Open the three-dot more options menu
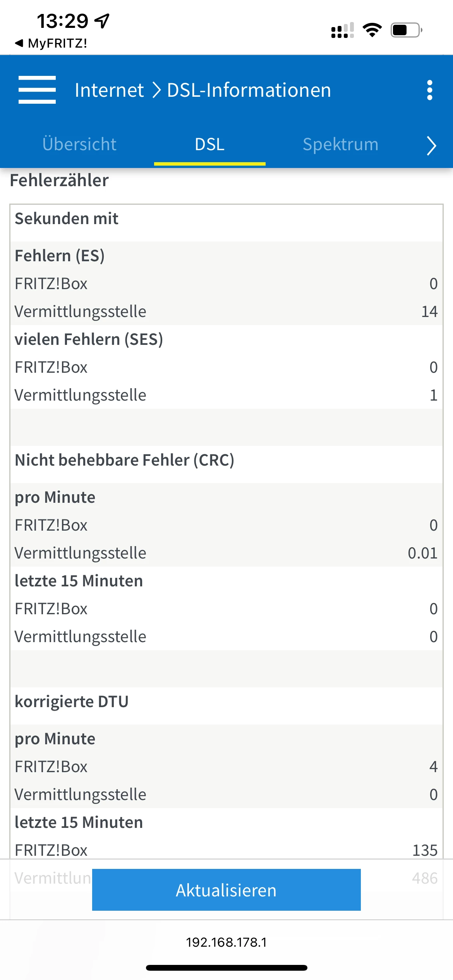Viewport: 453px width, 980px height. pyautogui.click(x=429, y=90)
